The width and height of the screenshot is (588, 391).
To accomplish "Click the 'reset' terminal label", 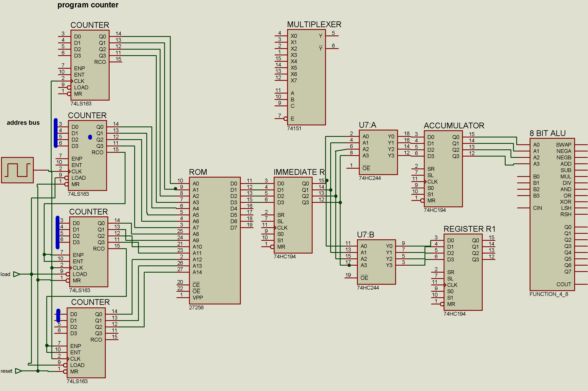I will [x=7, y=371].
